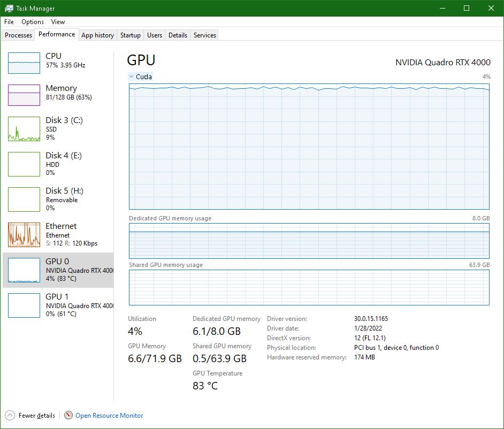Click the Shared GPU memory usage graph
The width and height of the screenshot is (504, 429).
point(309,288)
